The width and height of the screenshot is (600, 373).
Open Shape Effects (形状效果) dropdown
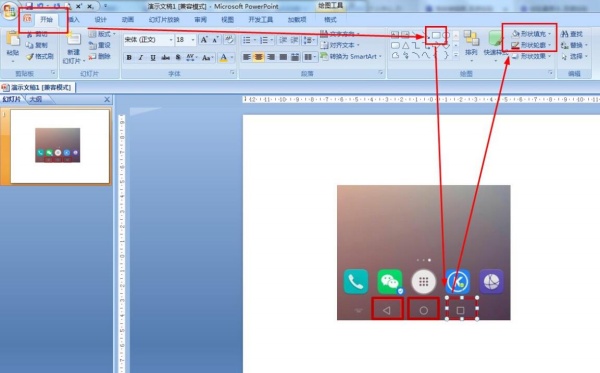coord(532,56)
